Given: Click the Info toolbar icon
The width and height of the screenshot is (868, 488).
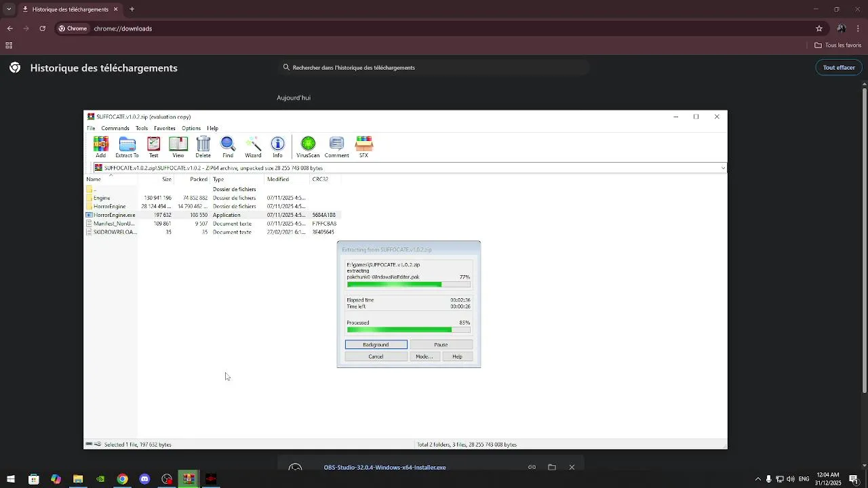Looking at the screenshot, I should point(277,147).
